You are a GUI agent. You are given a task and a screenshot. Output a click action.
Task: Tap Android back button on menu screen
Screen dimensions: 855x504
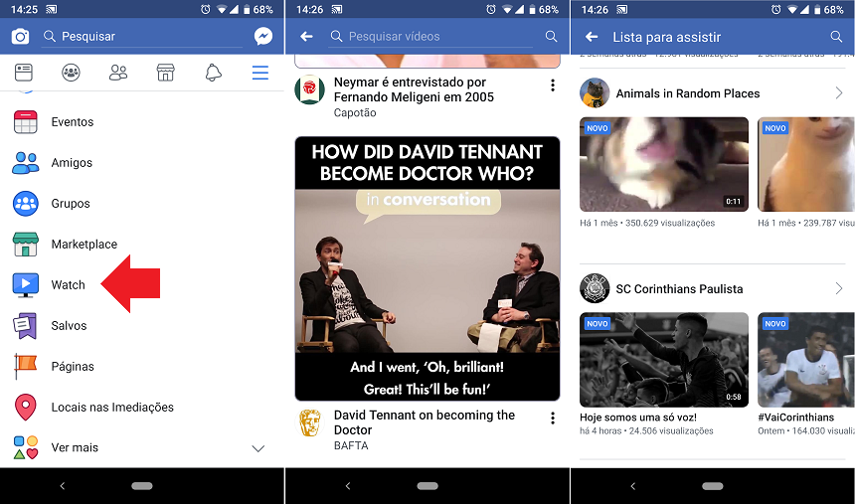click(63, 485)
